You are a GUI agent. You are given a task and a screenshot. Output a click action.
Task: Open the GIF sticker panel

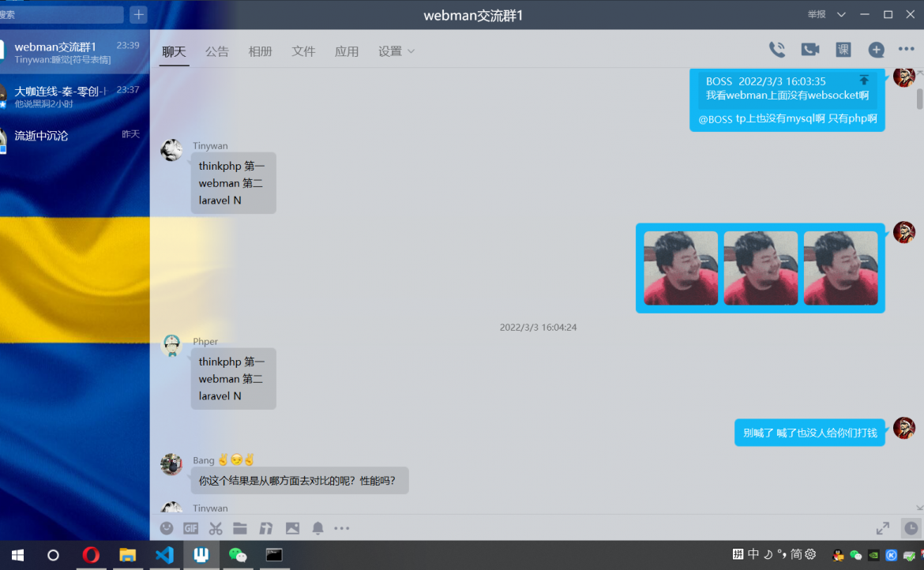191,528
